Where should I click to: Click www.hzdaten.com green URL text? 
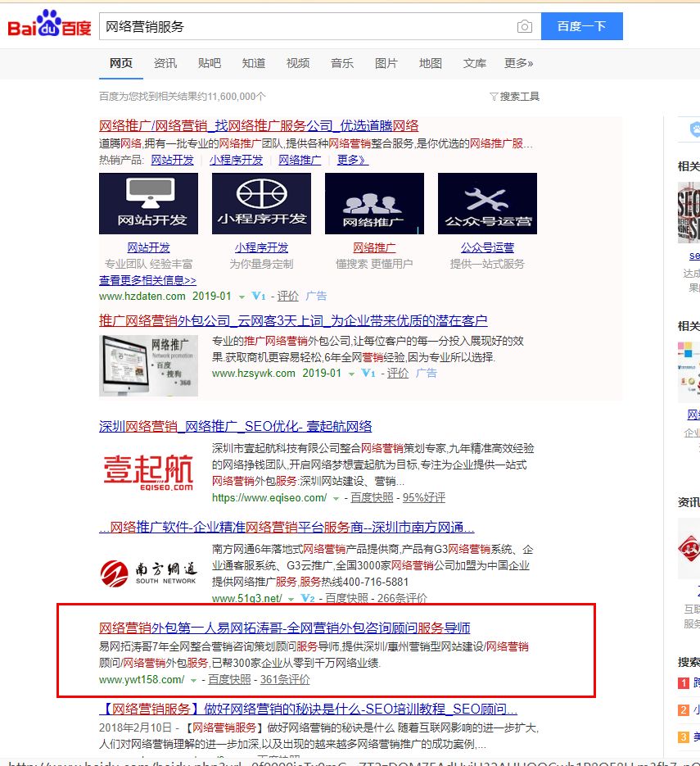[x=142, y=296]
